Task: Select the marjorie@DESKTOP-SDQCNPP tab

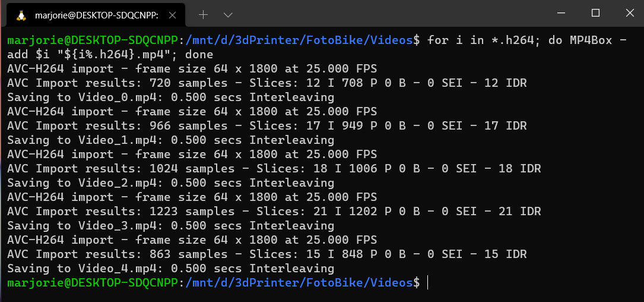Action: point(95,15)
